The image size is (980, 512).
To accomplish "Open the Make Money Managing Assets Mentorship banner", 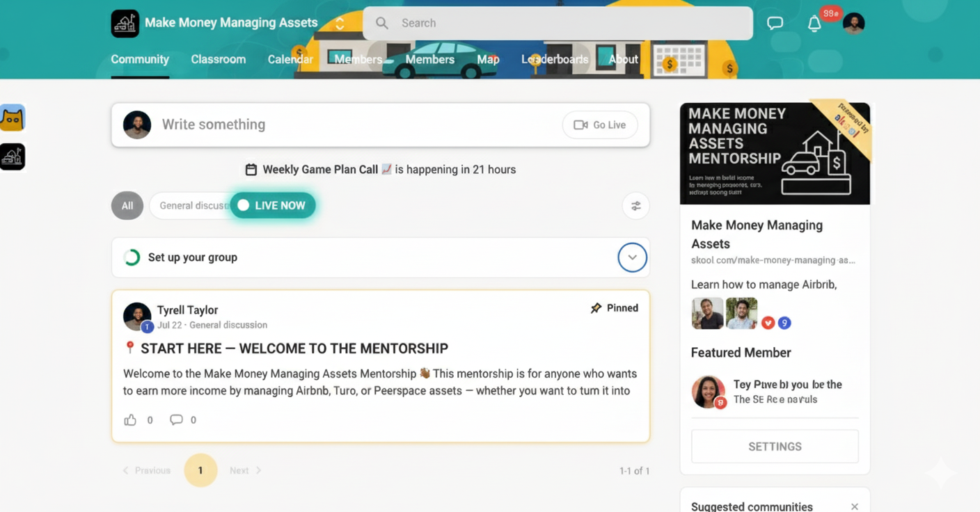I will pyautogui.click(x=775, y=154).
